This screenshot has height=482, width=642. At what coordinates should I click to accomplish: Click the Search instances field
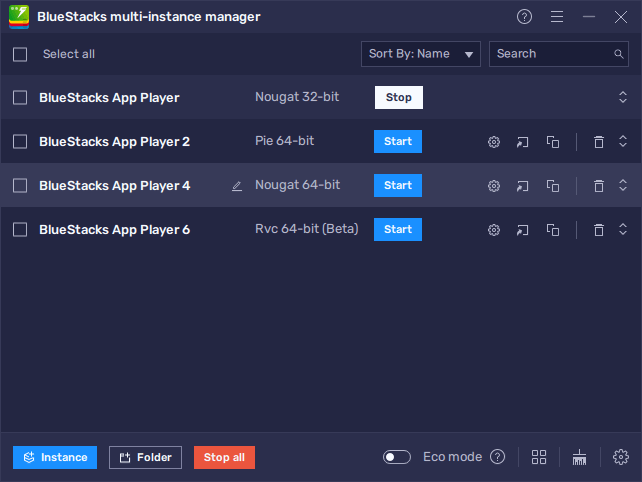coord(550,54)
